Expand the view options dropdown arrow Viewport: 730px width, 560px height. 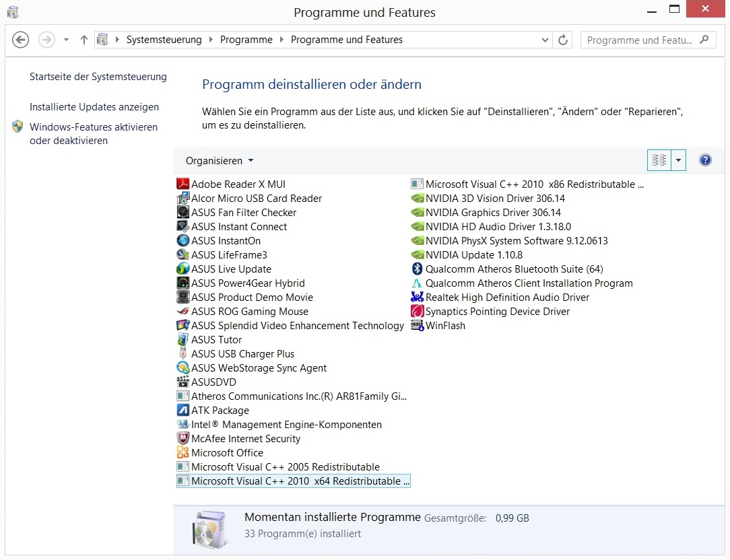pos(678,160)
